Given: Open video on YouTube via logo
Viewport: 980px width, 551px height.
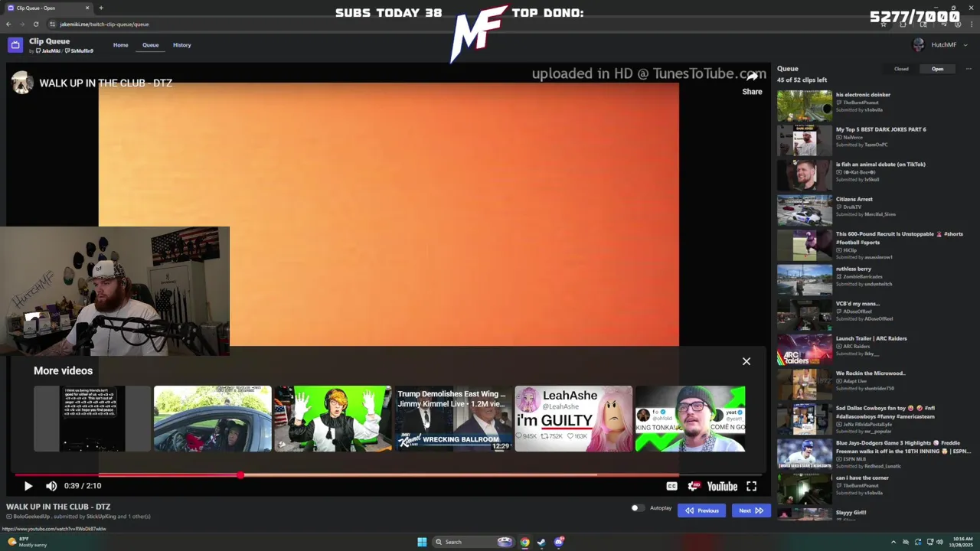Looking at the screenshot, I should tap(722, 486).
